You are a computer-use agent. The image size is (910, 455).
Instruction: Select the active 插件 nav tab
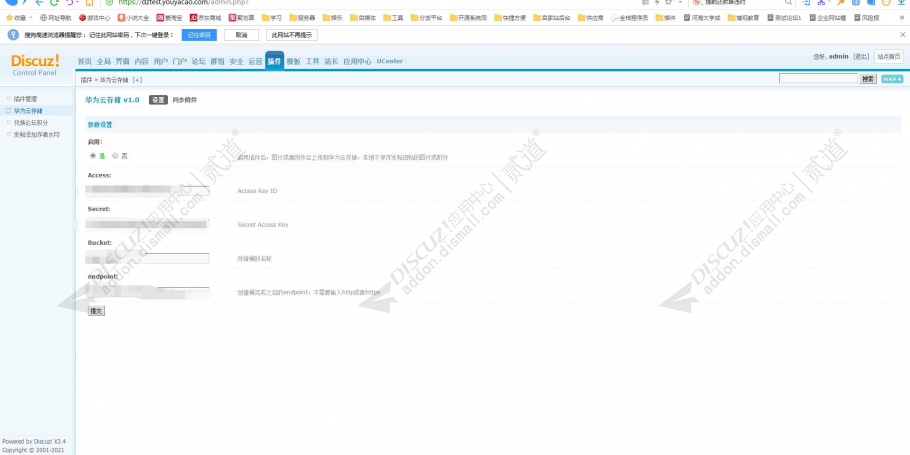(275, 60)
